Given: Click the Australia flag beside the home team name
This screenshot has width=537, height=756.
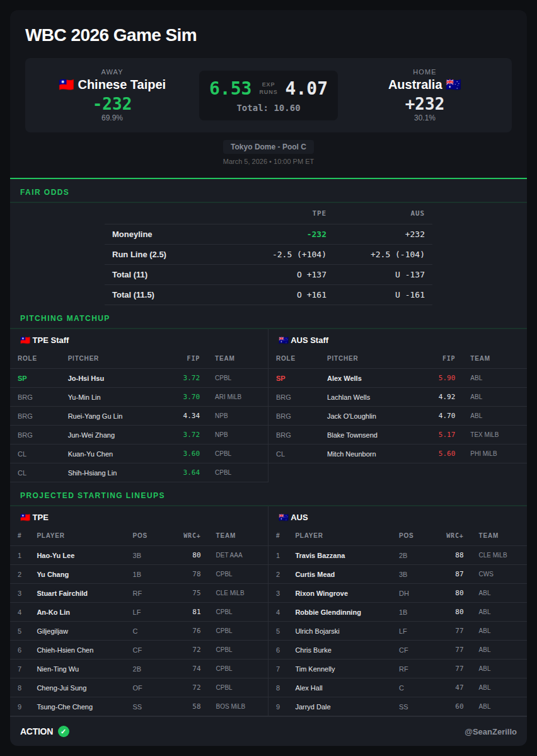Looking at the screenshot, I should pos(453,84).
